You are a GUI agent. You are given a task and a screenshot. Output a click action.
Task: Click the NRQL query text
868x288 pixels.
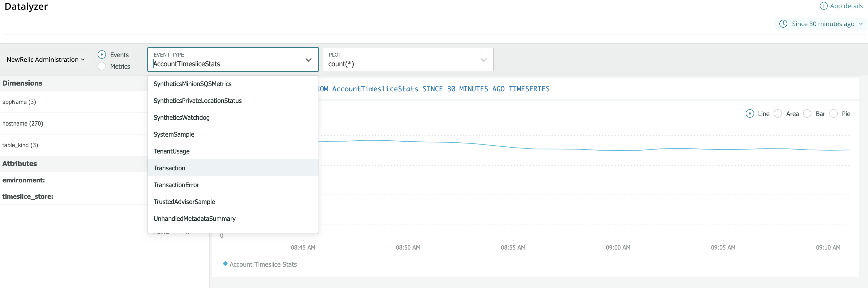coord(434,89)
